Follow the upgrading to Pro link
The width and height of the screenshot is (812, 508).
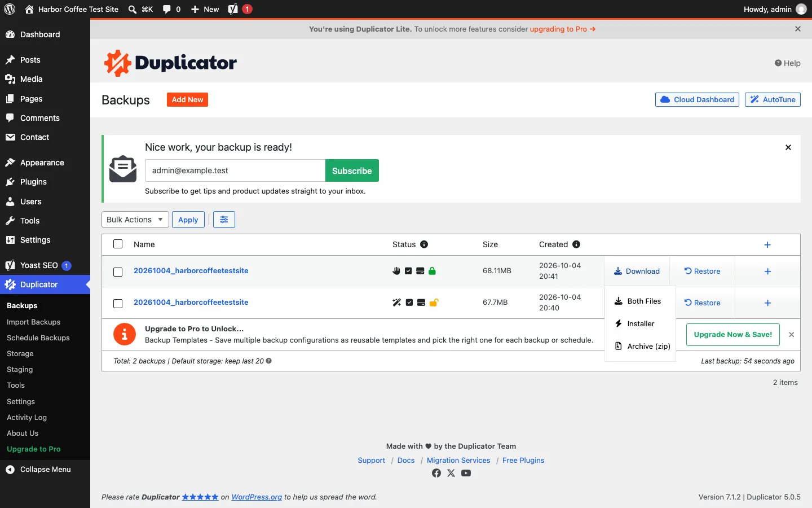tap(562, 29)
